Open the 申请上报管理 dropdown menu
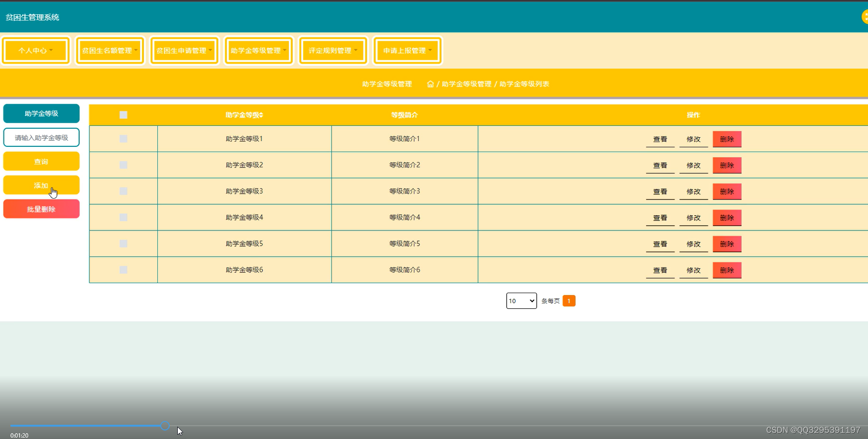The image size is (868, 439). [407, 50]
